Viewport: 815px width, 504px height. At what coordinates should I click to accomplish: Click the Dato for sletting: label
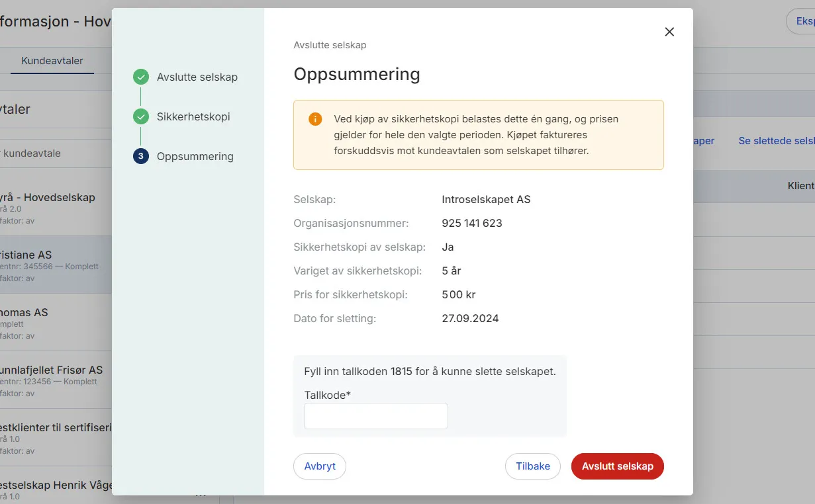tap(334, 318)
